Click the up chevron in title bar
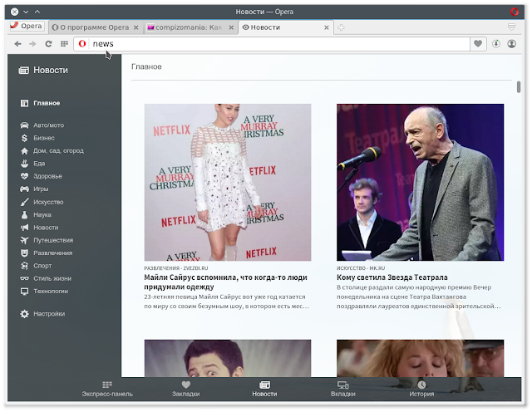Image resolution: width=532 pixels, height=412 pixels. point(37,12)
